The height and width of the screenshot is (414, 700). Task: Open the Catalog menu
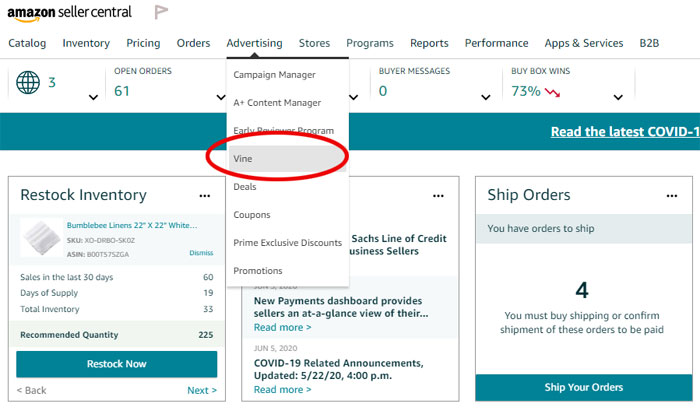click(x=27, y=43)
